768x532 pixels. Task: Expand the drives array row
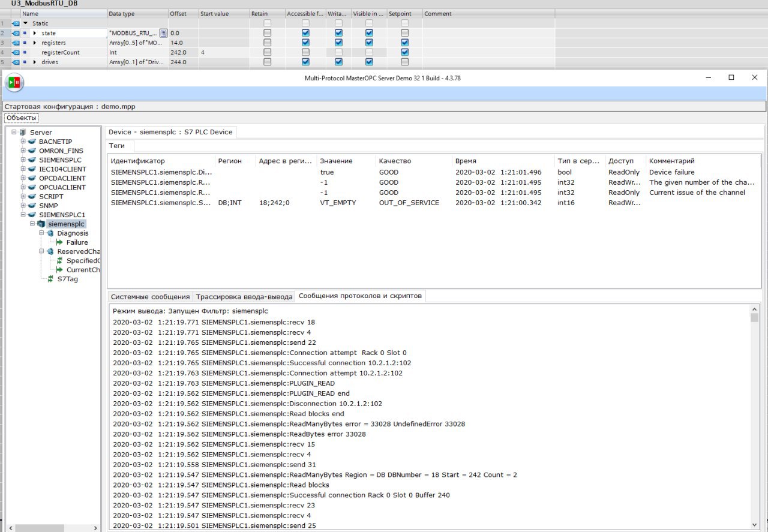point(35,62)
